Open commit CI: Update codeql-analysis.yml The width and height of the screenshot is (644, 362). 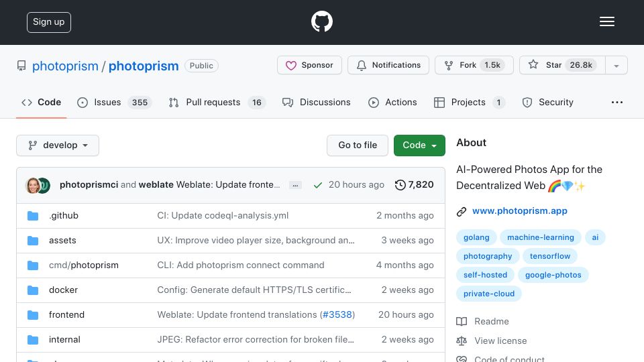point(223,215)
